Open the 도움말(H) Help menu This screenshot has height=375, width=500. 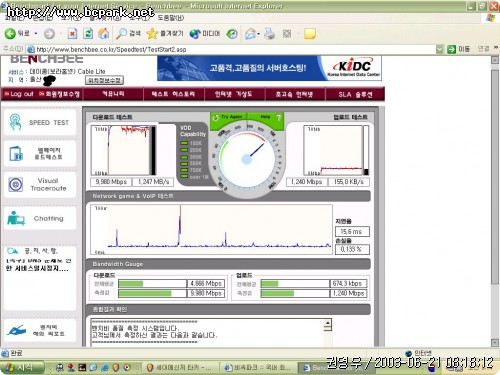[170, 18]
